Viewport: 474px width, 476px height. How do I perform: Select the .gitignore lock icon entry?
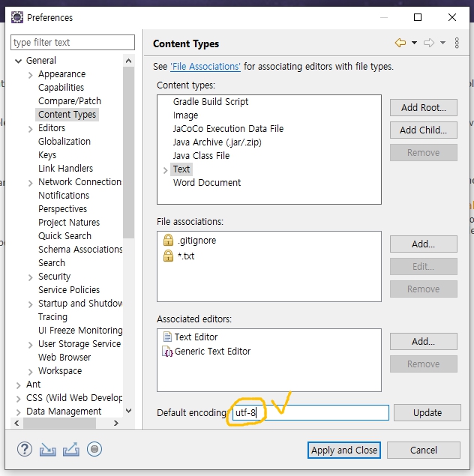tap(168, 240)
